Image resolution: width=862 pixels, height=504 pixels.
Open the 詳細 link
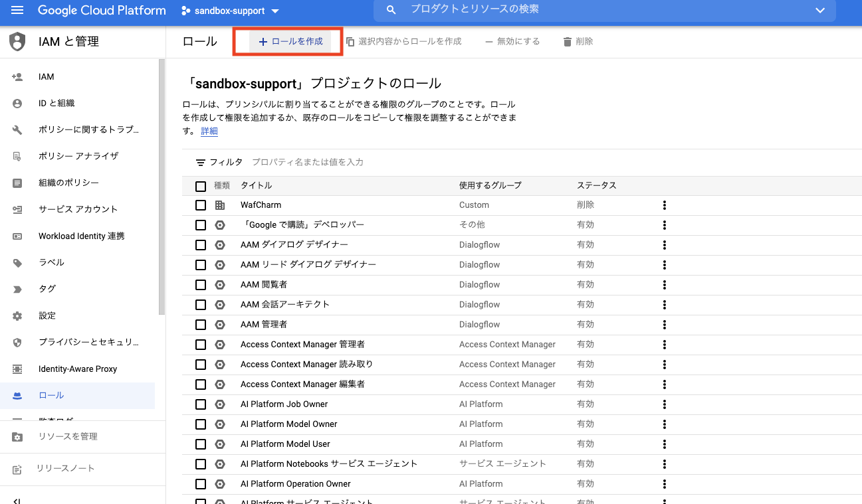click(x=209, y=131)
